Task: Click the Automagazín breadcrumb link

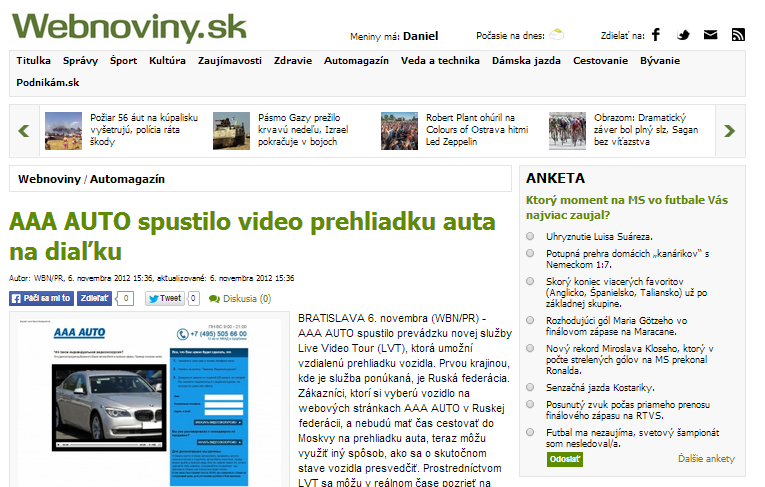Action: (x=127, y=179)
